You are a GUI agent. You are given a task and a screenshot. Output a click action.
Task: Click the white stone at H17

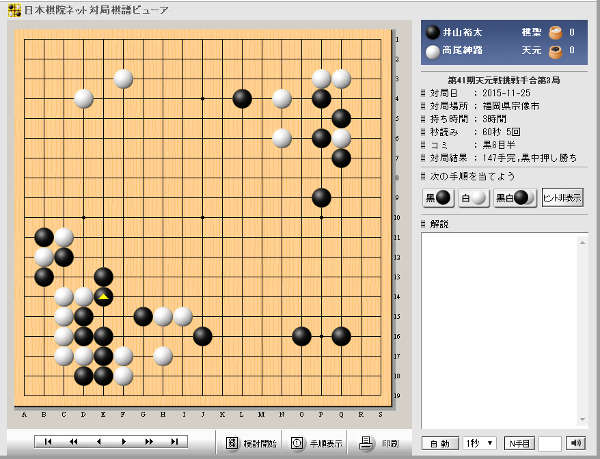click(163, 356)
